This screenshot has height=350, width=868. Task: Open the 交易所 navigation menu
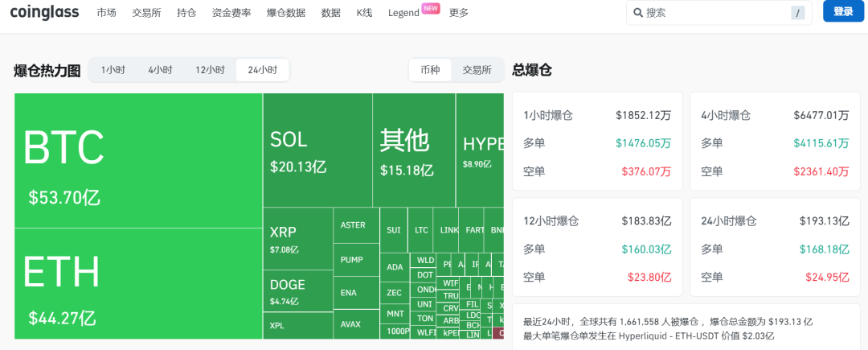click(146, 13)
